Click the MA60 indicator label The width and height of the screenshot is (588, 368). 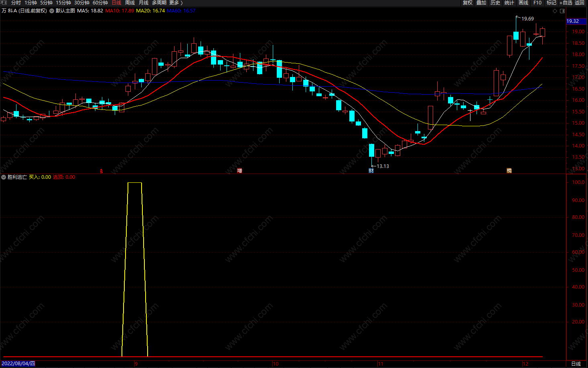181,11
